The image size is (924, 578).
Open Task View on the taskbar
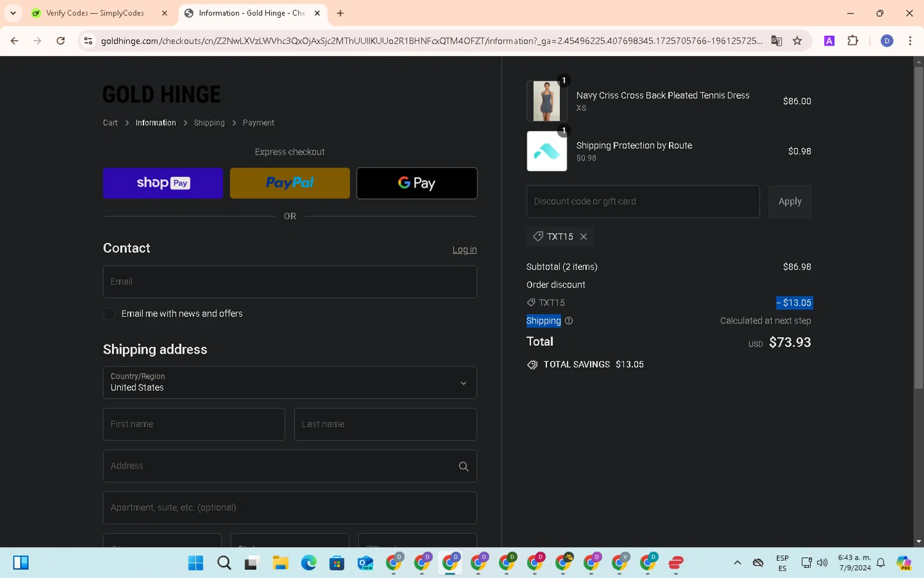pos(251,563)
